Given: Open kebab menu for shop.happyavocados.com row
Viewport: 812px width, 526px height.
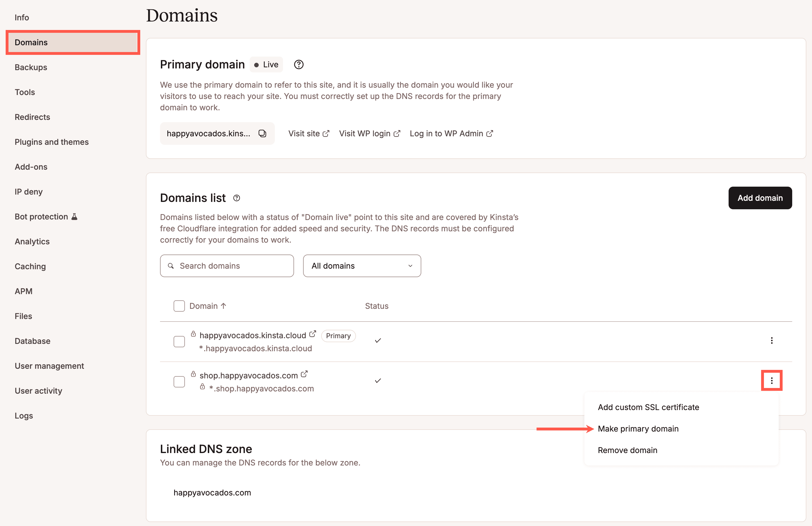Looking at the screenshot, I should (x=771, y=380).
